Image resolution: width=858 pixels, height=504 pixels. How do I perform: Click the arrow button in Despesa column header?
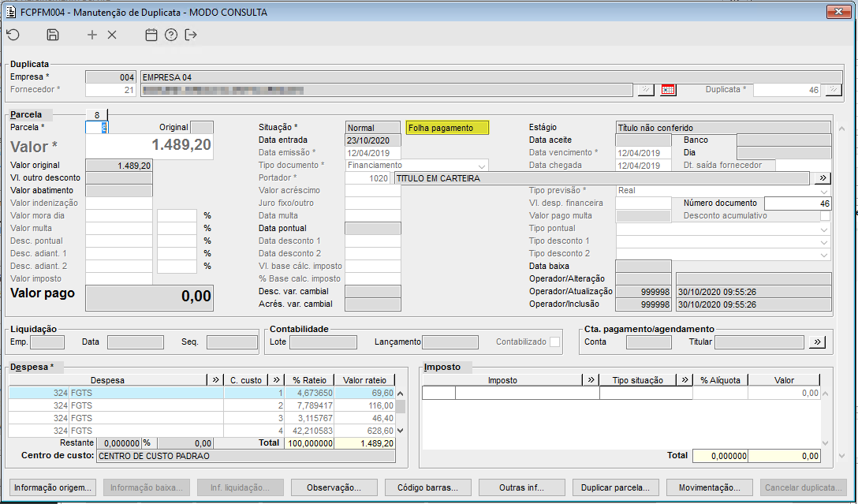[214, 380]
